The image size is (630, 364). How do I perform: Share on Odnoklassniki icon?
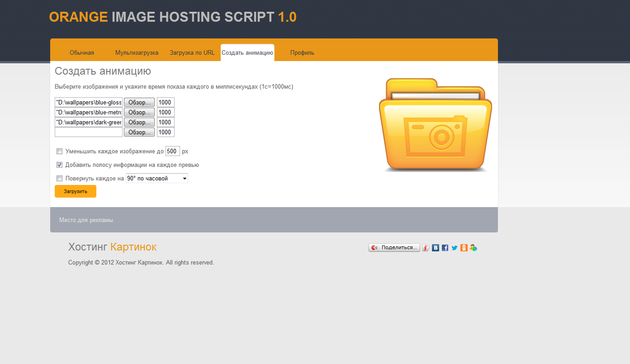[464, 248]
